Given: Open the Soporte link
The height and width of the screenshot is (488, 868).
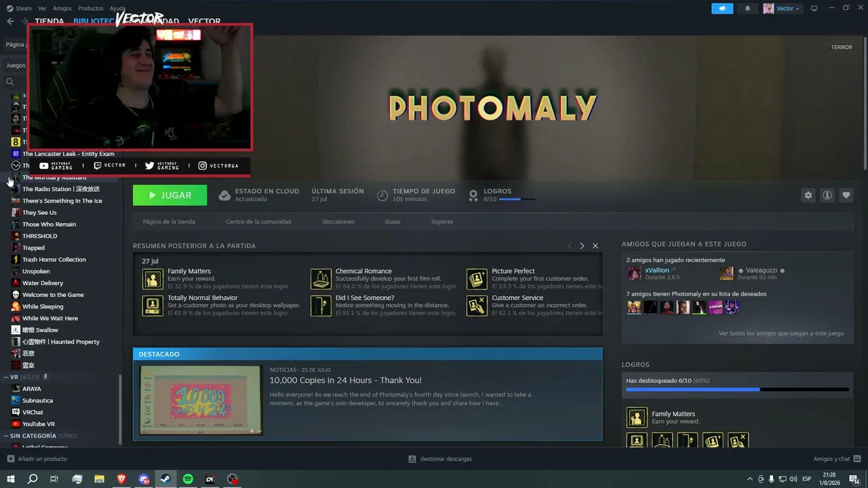Looking at the screenshot, I should tap(441, 222).
